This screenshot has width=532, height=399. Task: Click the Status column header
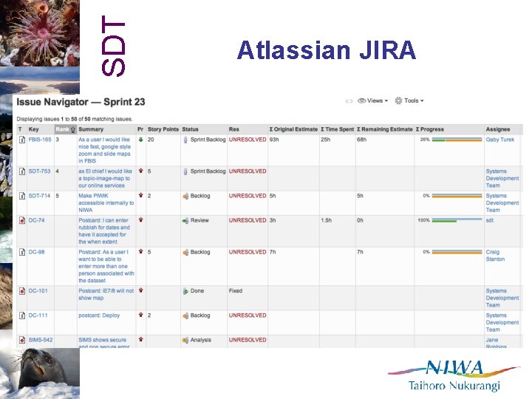coord(190,129)
